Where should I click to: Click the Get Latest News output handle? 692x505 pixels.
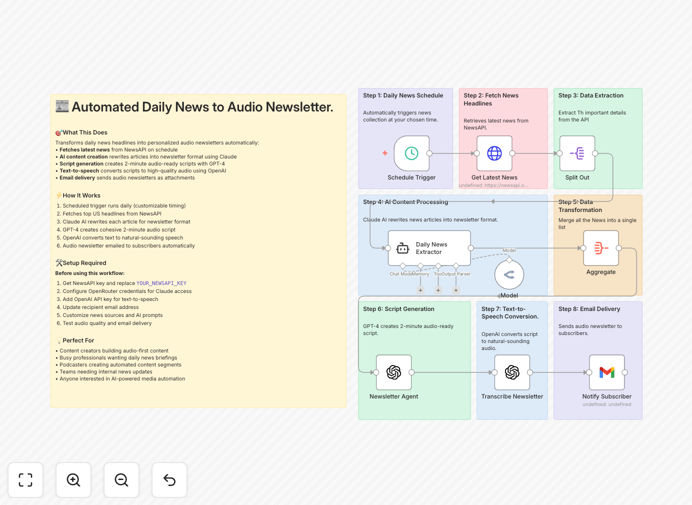tap(512, 153)
